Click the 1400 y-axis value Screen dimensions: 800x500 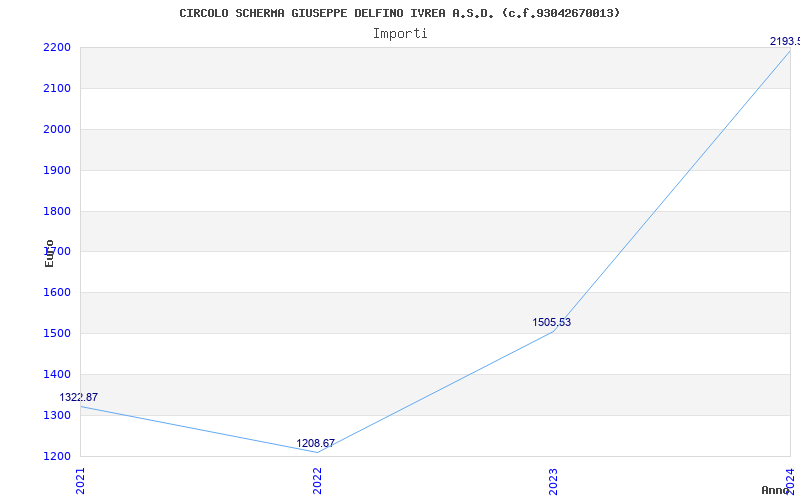tap(57, 374)
